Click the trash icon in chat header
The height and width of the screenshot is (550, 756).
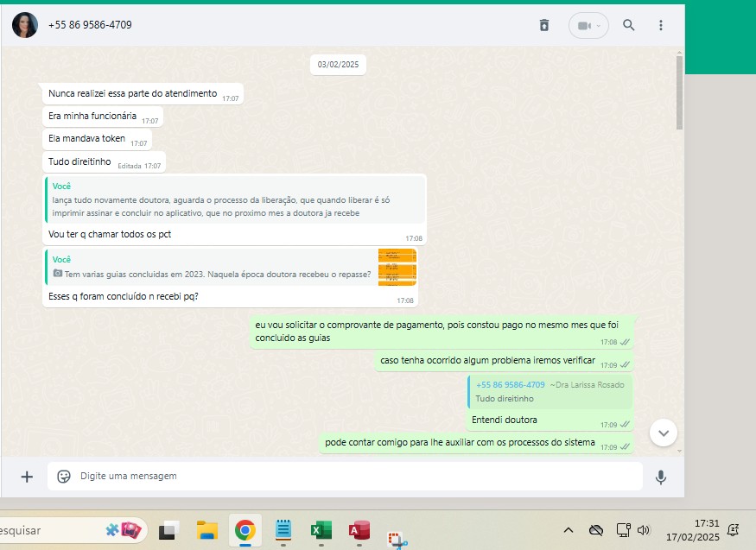click(543, 25)
